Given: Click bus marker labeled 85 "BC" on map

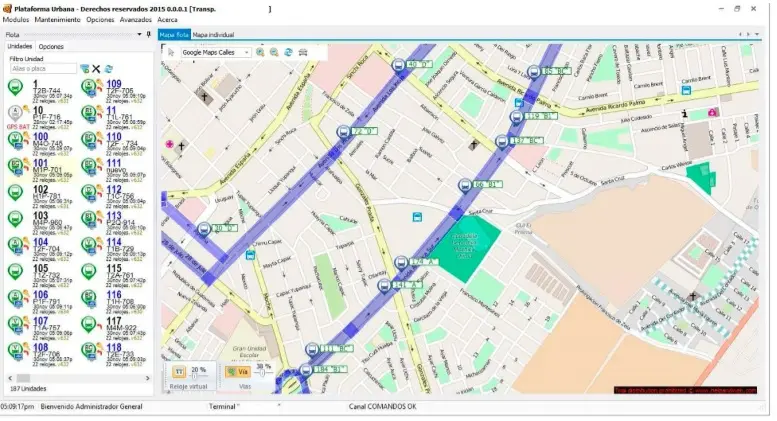Looking at the screenshot, I should (534, 72).
